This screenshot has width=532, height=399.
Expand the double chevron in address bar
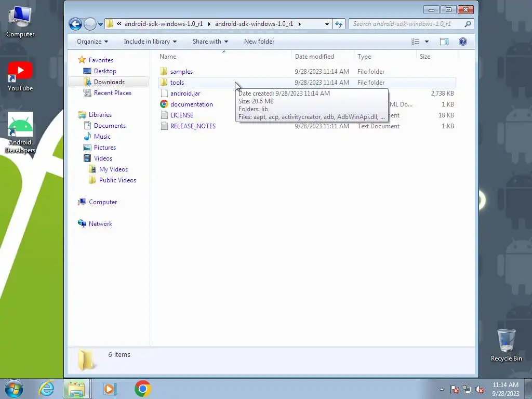coord(119,24)
